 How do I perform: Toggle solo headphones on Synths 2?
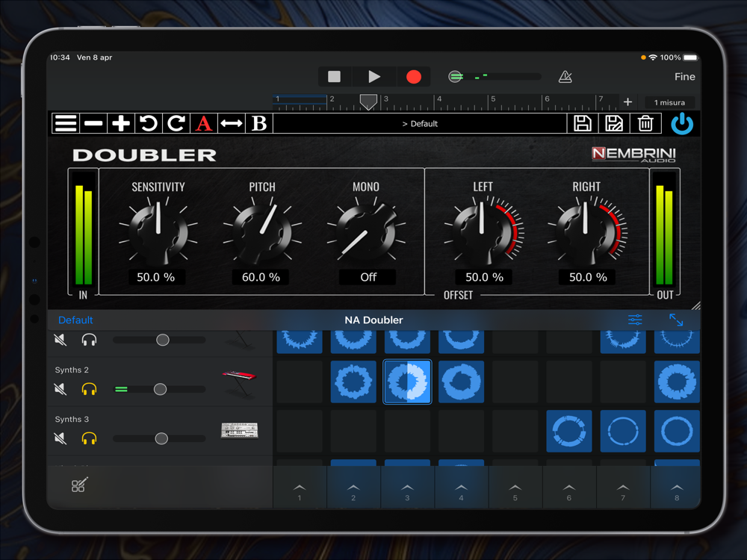pos(89,389)
